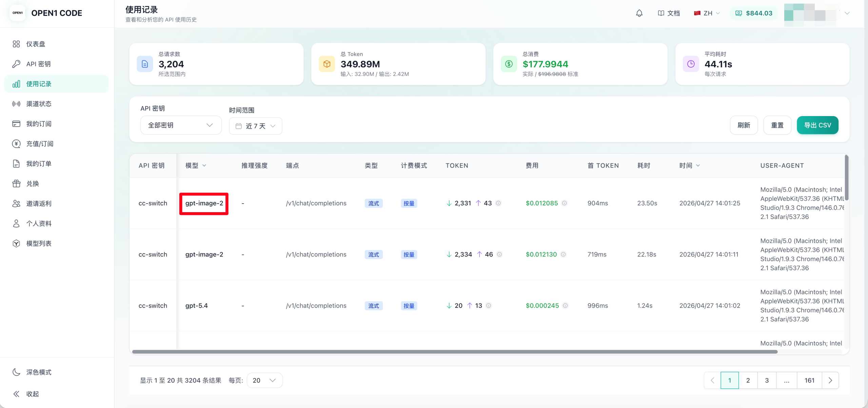Click the 导出 CSV button
The width and height of the screenshot is (868, 408).
coord(817,125)
